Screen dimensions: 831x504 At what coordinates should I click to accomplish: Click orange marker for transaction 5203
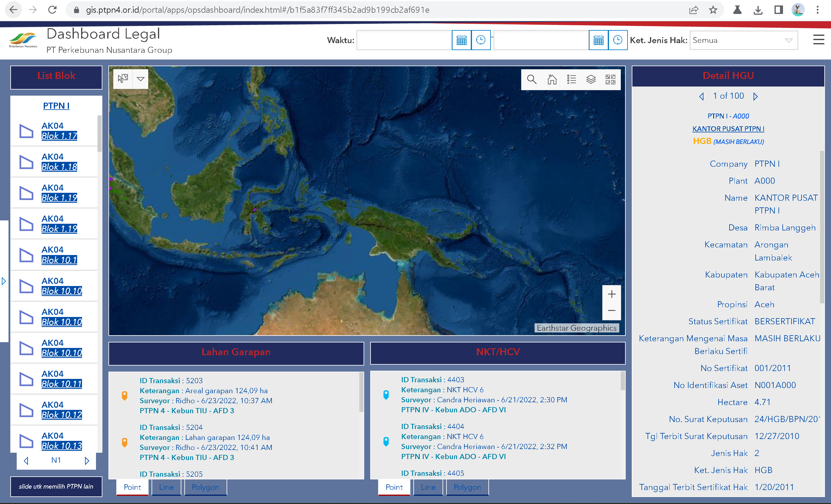point(125,396)
